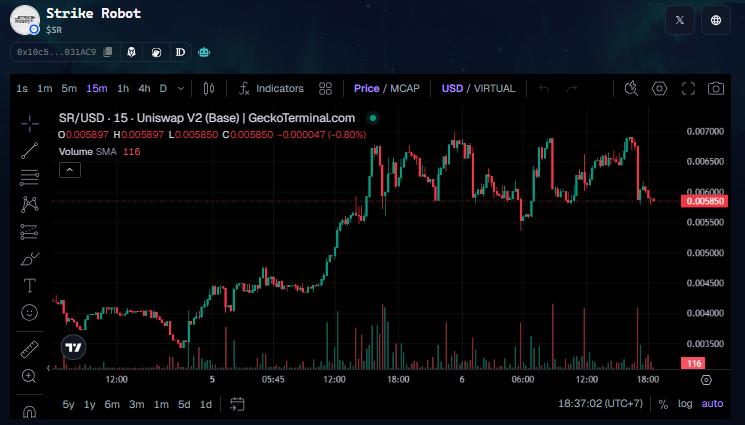Set date range to 3m
This screenshot has height=425, width=745.
pyautogui.click(x=136, y=405)
